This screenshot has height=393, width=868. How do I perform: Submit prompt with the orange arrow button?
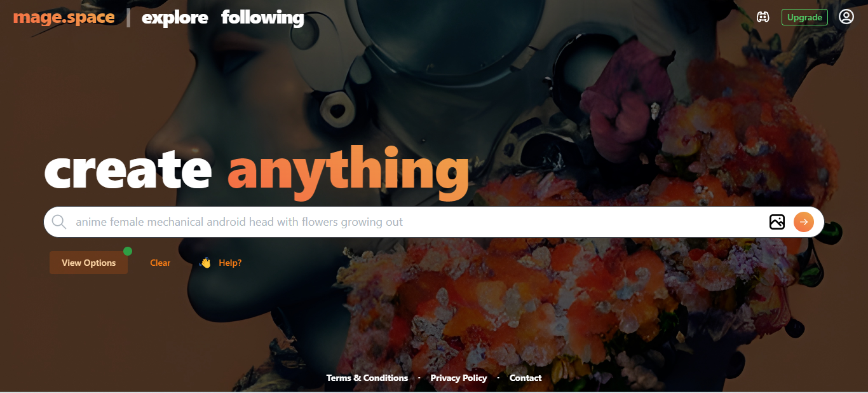(804, 222)
